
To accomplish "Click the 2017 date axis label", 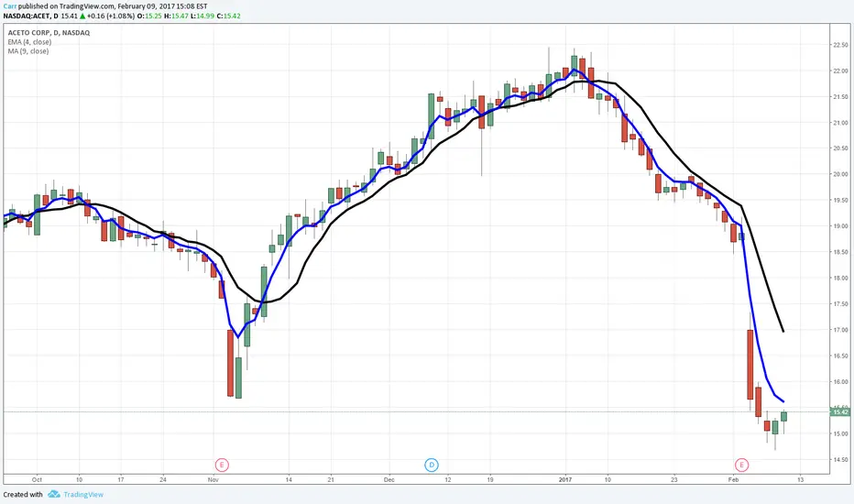I will [565, 480].
